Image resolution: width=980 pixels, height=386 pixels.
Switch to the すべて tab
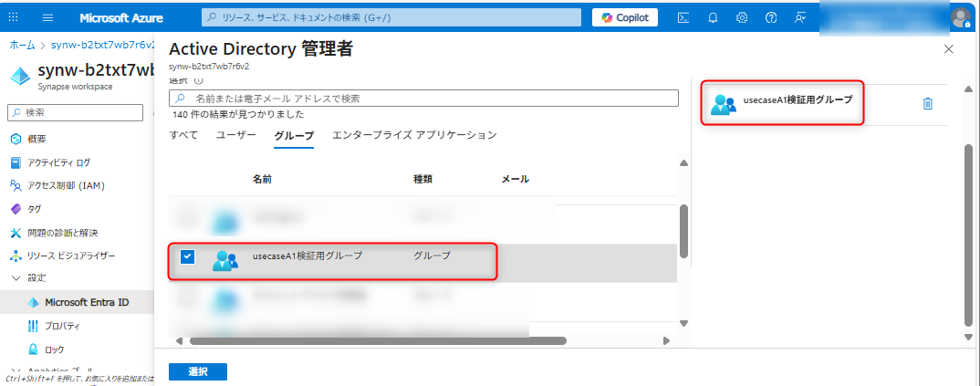(x=183, y=135)
